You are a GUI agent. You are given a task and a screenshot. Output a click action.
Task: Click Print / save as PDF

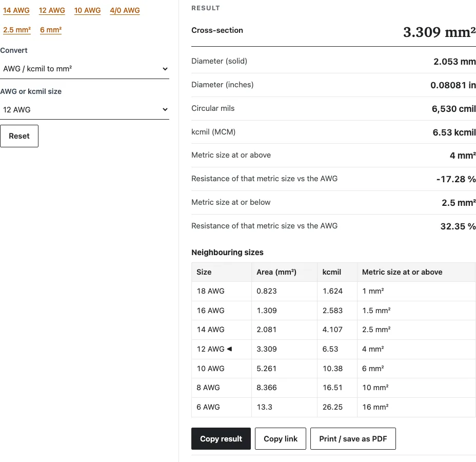[353, 438]
